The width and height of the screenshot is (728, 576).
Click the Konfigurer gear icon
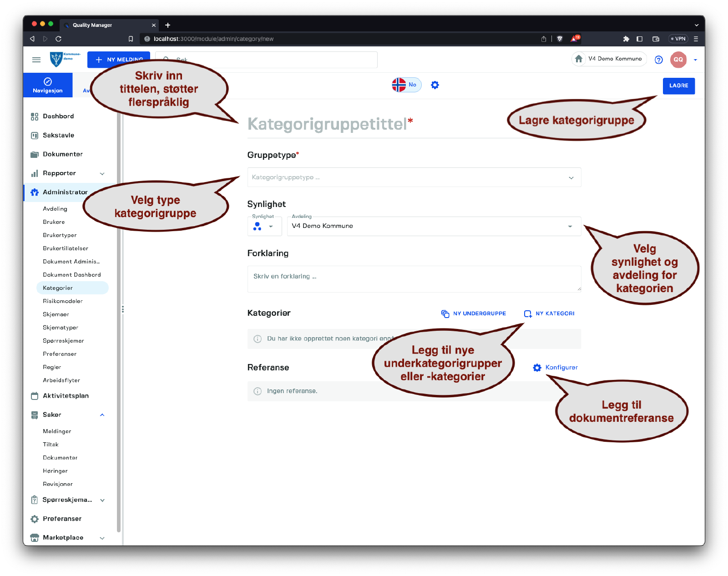537,368
